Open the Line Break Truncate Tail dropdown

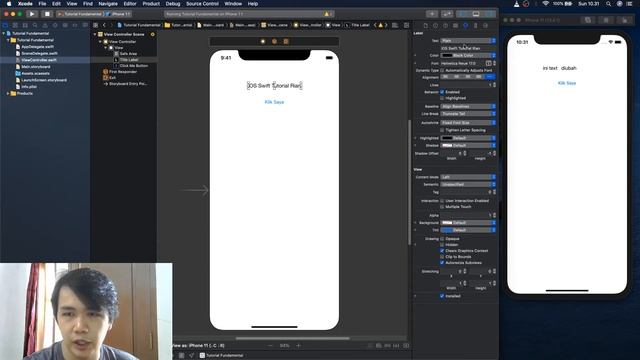468,113
